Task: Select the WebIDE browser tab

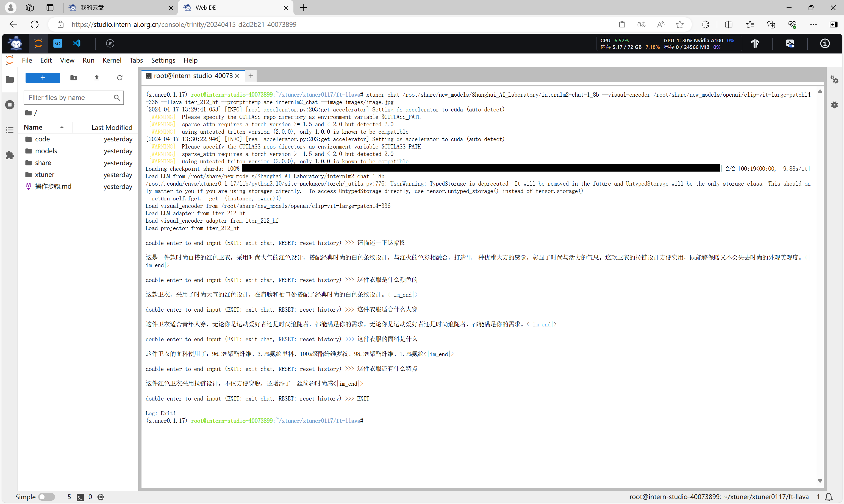Action: [x=235, y=7]
